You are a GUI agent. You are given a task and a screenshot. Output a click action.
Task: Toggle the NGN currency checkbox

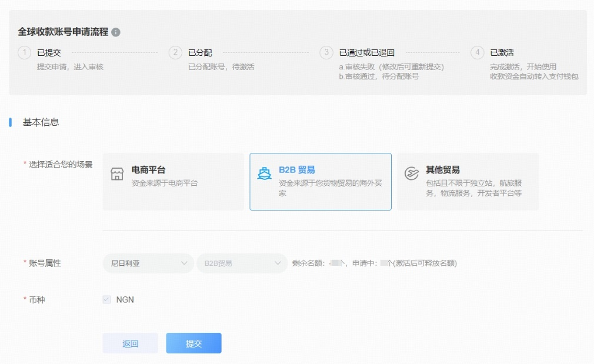click(106, 300)
